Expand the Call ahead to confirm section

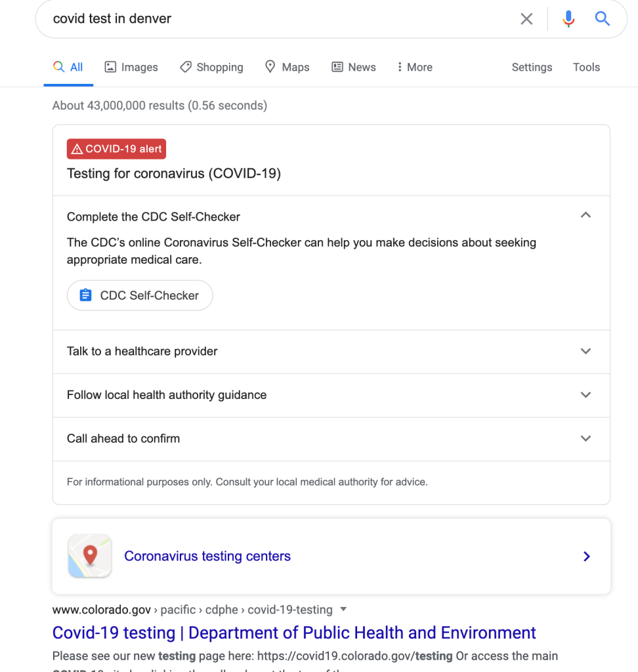[585, 438]
